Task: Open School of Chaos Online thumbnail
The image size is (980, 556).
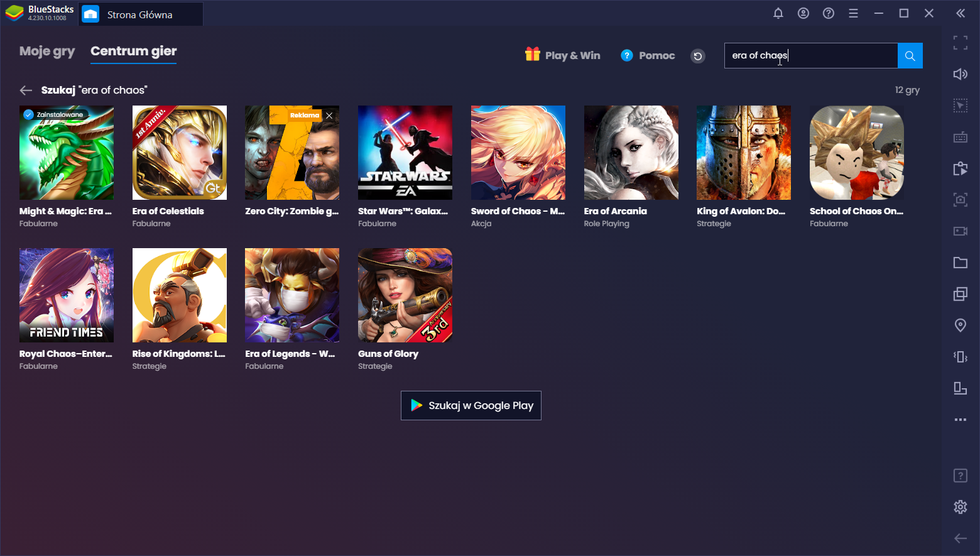Action: [857, 153]
